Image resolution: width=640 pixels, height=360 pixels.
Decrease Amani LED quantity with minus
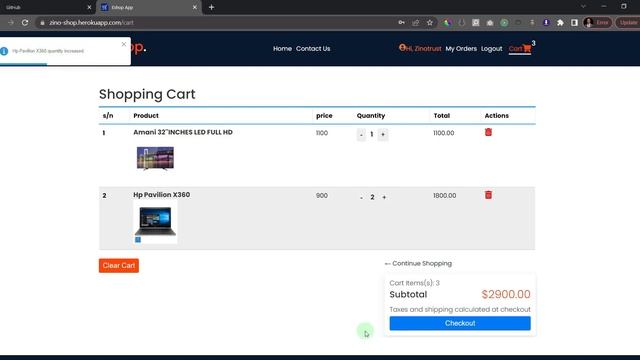tap(361, 135)
